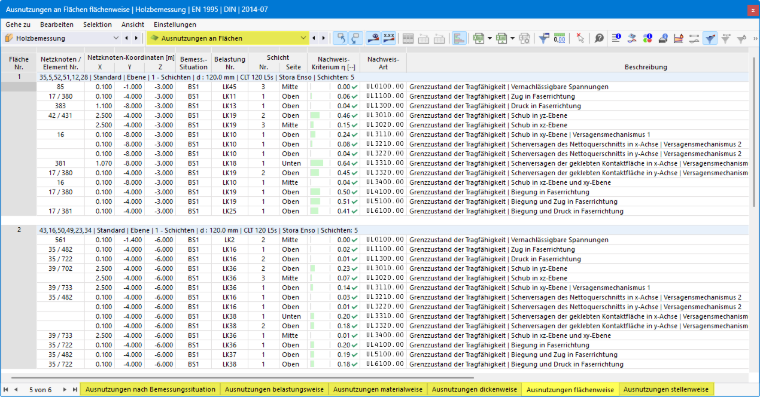The height and width of the screenshot is (397, 760).
Task: Click the colored circles info icon
Action: [x=647, y=38]
